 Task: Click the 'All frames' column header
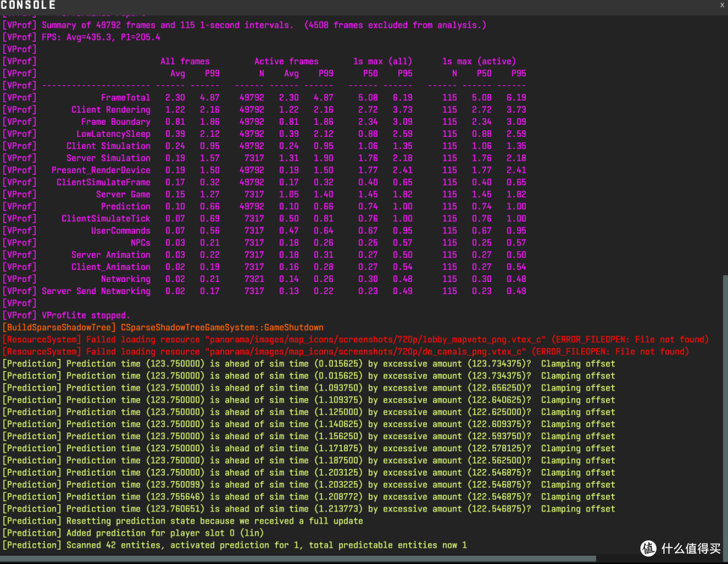pyautogui.click(x=185, y=61)
